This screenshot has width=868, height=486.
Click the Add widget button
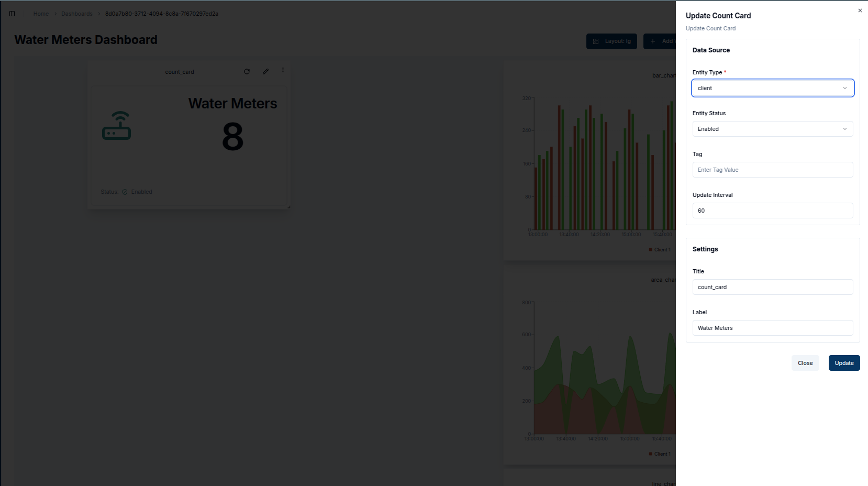(x=660, y=41)
